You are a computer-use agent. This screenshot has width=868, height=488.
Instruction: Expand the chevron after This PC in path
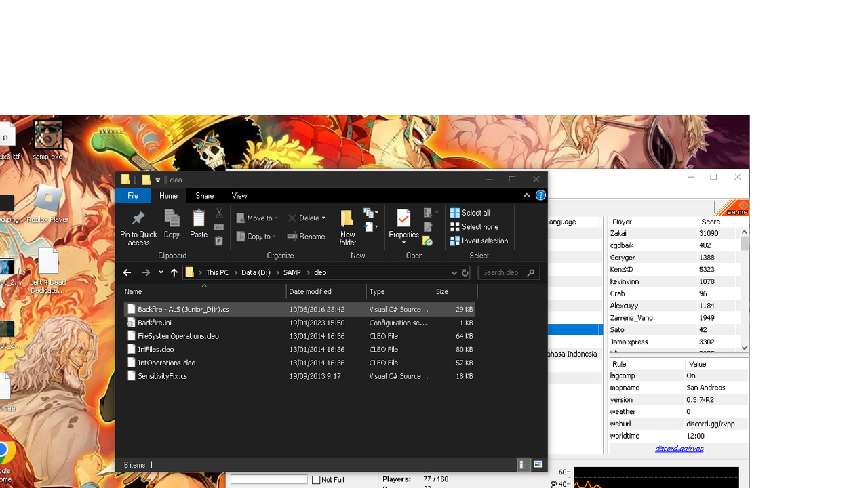click(x=235, y=272)
